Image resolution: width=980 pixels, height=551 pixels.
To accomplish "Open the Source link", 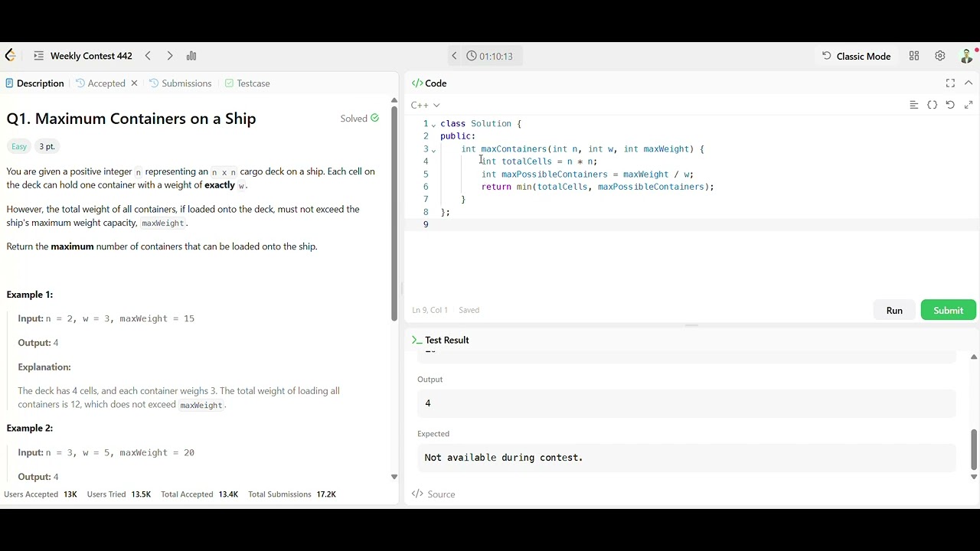I will coord(433,494).
